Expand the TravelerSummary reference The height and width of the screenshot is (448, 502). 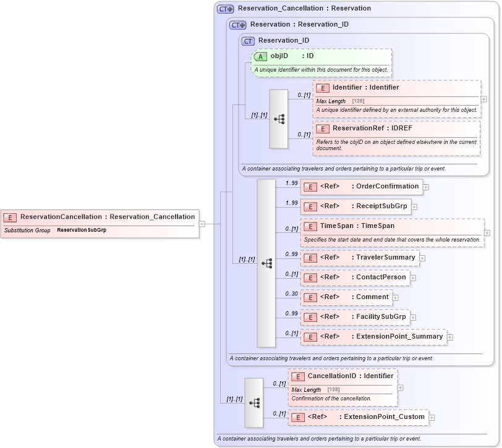point(422,258)
